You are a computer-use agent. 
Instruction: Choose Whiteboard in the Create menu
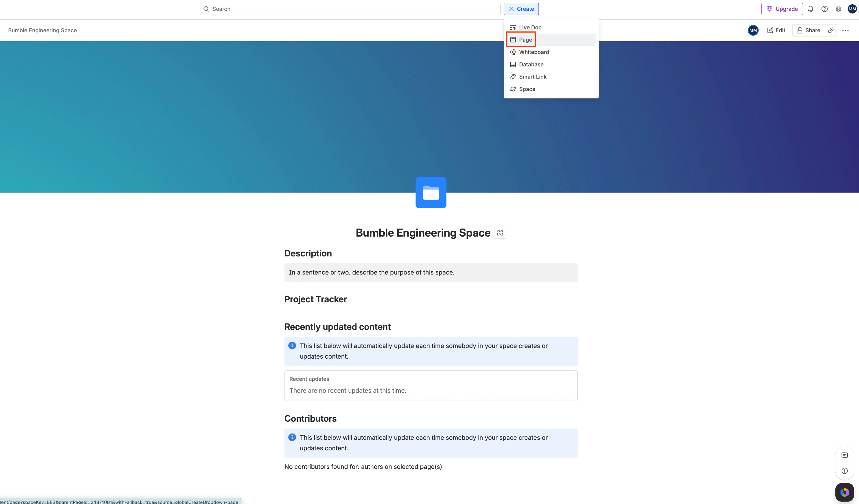(551, 52)
